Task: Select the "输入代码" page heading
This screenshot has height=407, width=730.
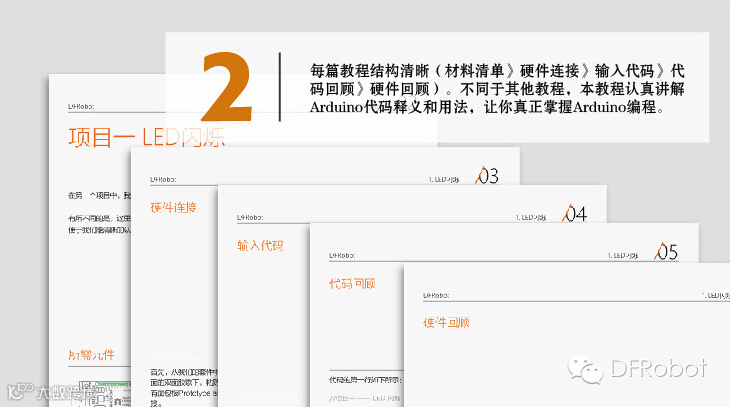Action: pos(260,245)
